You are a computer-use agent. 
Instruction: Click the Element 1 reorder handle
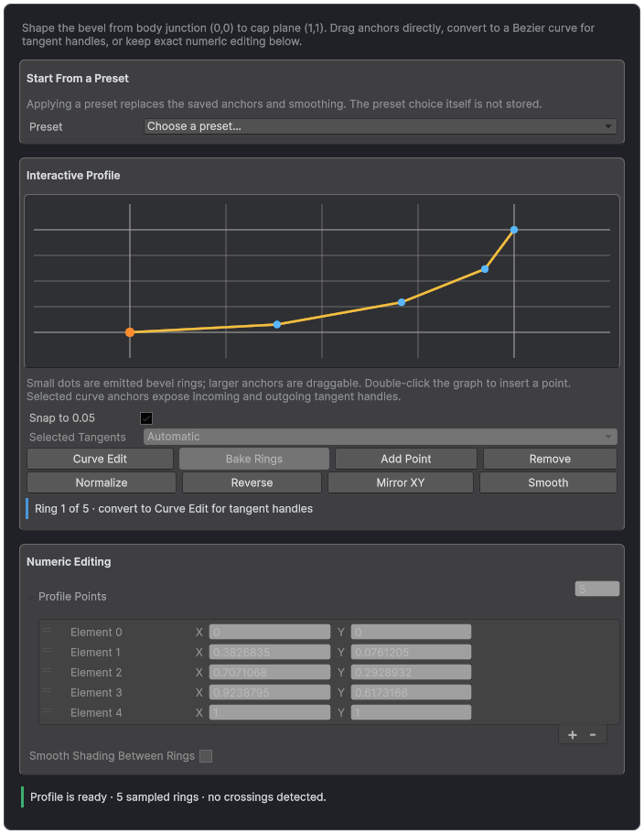[47, 651]
